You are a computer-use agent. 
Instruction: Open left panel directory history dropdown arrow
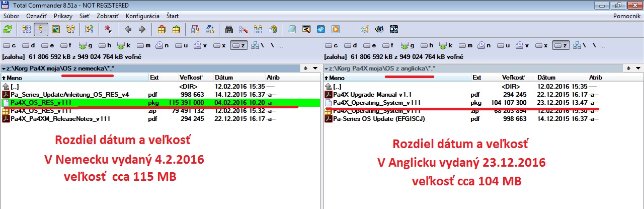pos(315,68)
